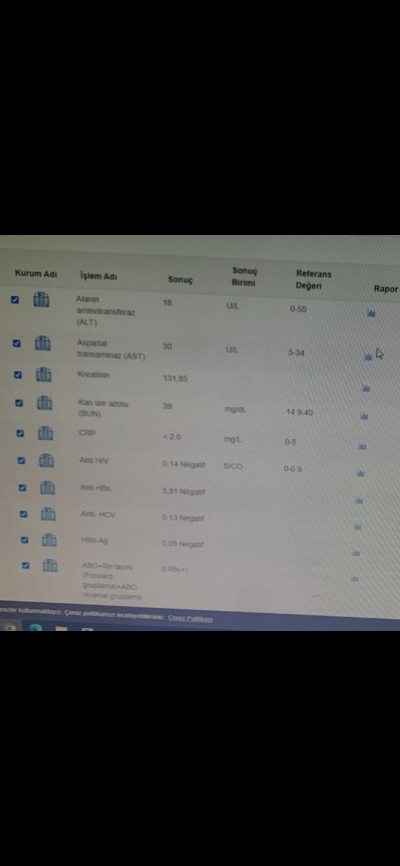Select the institution icon beside Anti HIV
The image size is (400, 866).
click(x=46, y=460)
